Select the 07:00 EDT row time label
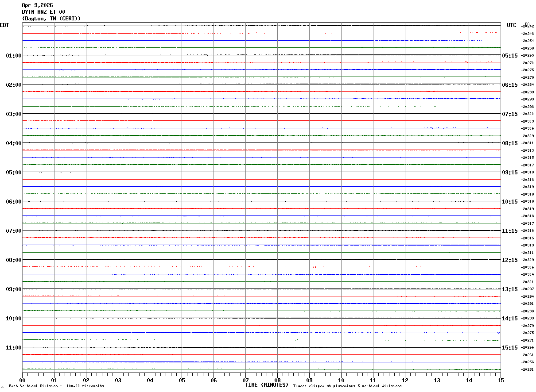This screenshot has height=392, width=536. coord(13,231)
